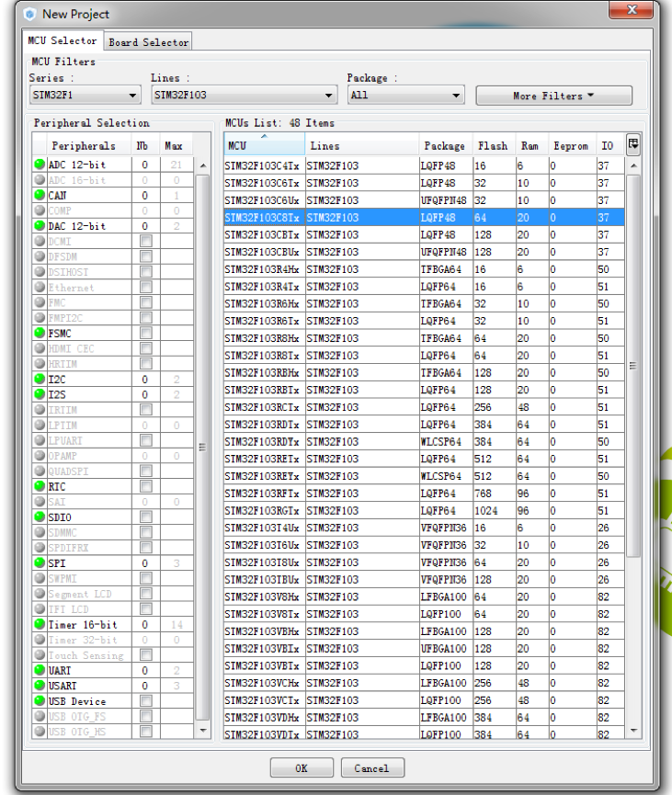Sort list by the Ram column header
672x795 pixels.
(x=531, y=145)
